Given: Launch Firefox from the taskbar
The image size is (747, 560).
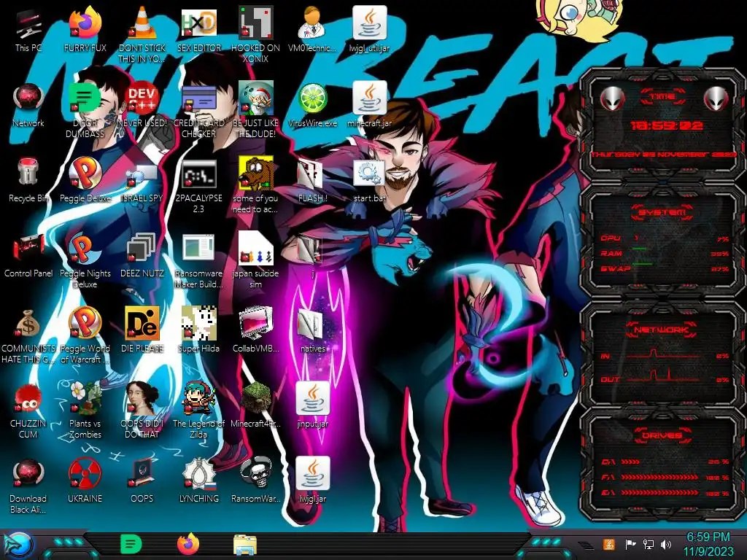Looking at the screenshot, I should point(188,544).
